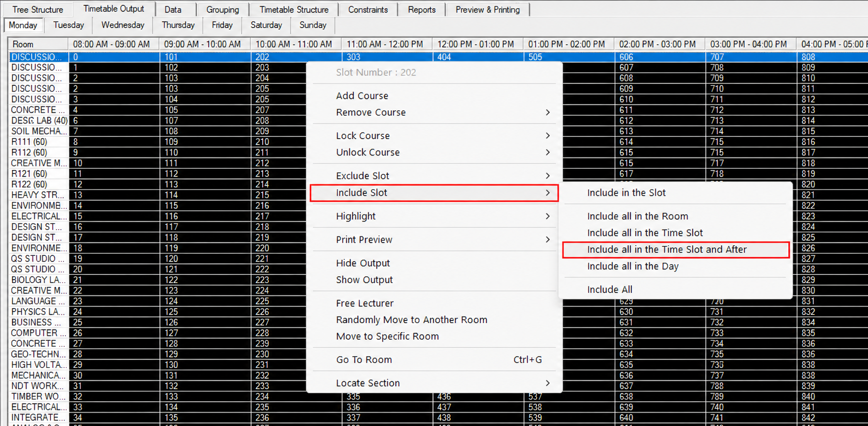The height and width of the screenshot is (426, 868).
Task: Select Include all in the Day
Action: tap(675, 267)
